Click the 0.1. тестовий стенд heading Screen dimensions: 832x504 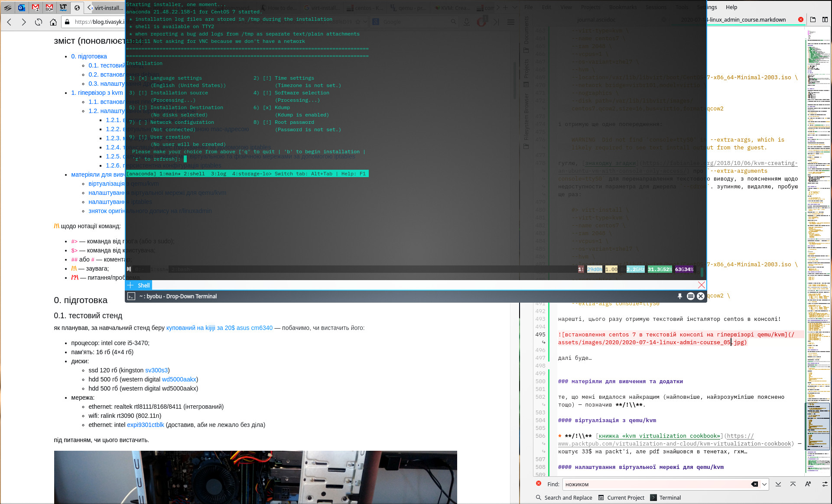[88, 316]
